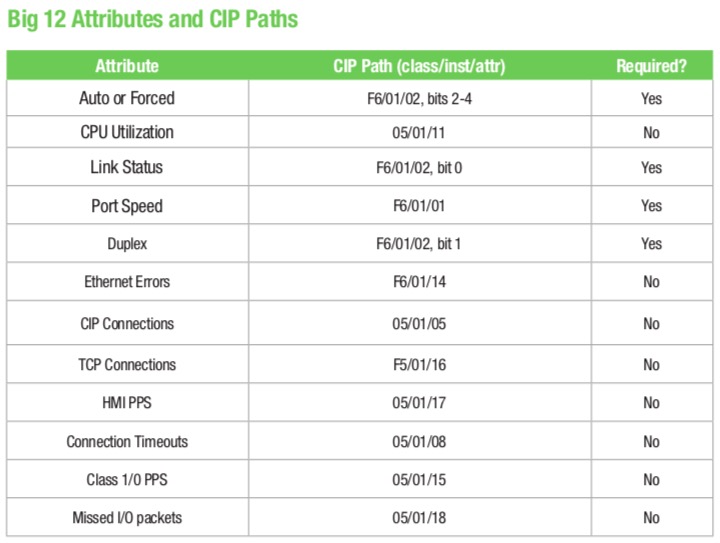Select the Ethernet Errors cell

127,282
